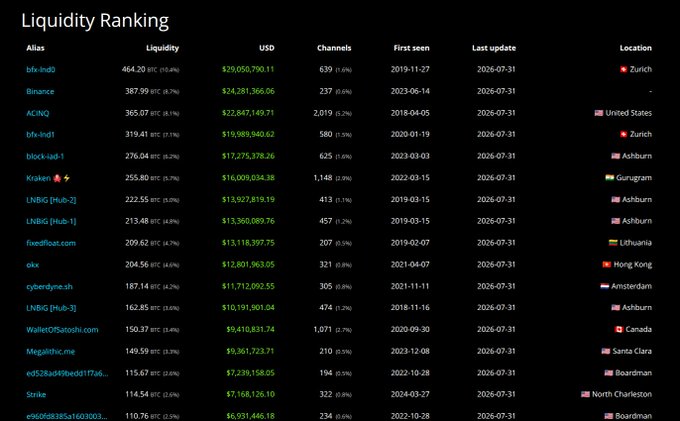This screenshot has height=421, width=680.
Task: Click the USD column header
Action: tap(267, 48)
